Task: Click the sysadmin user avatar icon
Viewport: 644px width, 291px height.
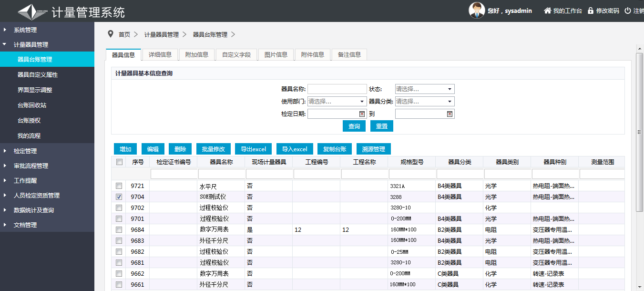Action: (x=477, y=10)
